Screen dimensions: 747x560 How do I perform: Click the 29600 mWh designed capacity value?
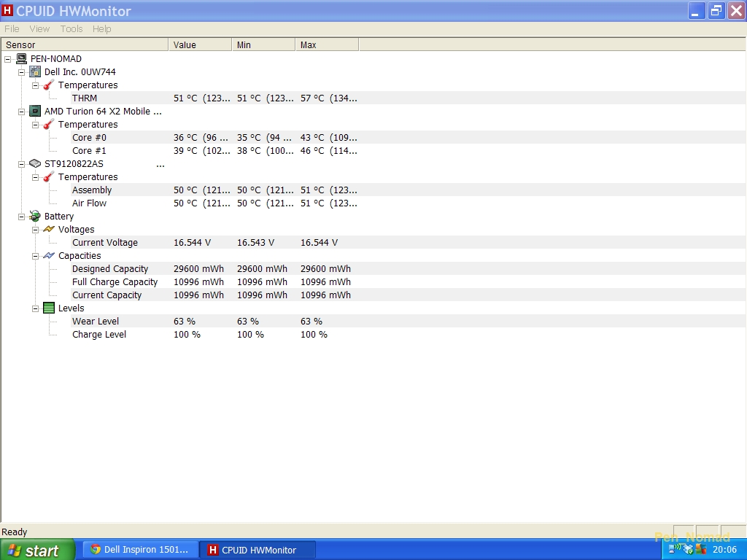(x=198, y=268)
